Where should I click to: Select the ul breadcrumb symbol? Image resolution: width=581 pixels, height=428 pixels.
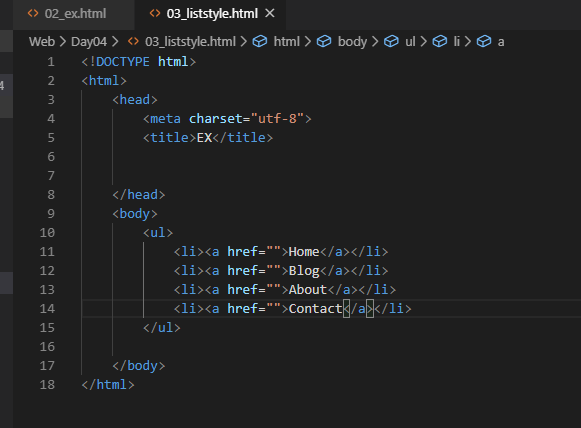coord(410,42)
